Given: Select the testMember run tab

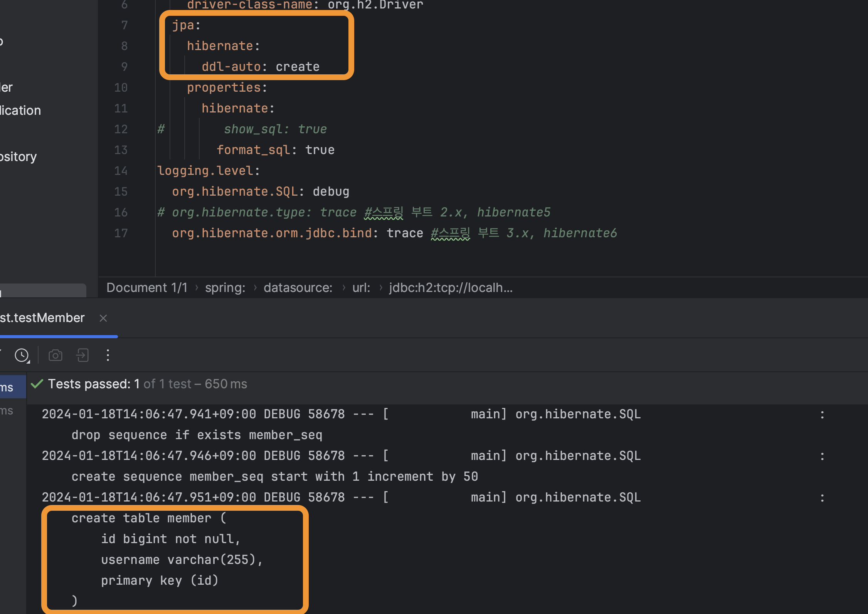Looking at the screenshot, I should pos(42,318).
